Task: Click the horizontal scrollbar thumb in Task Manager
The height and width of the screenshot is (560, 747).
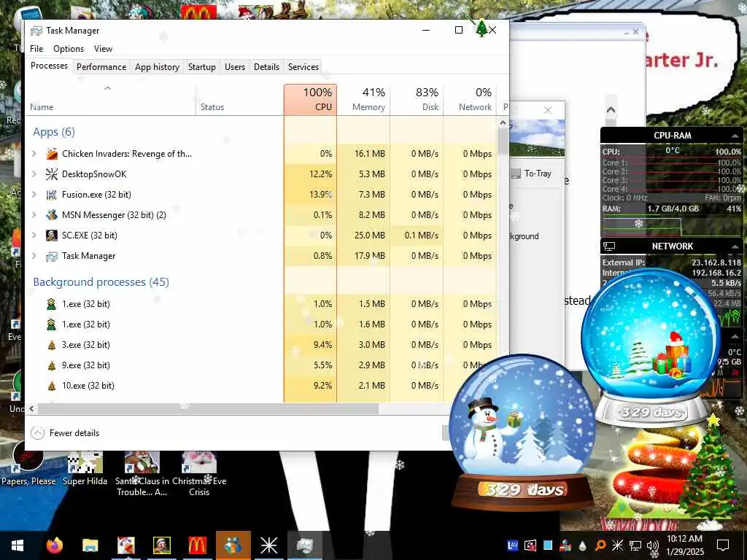Action: [208, 408]
